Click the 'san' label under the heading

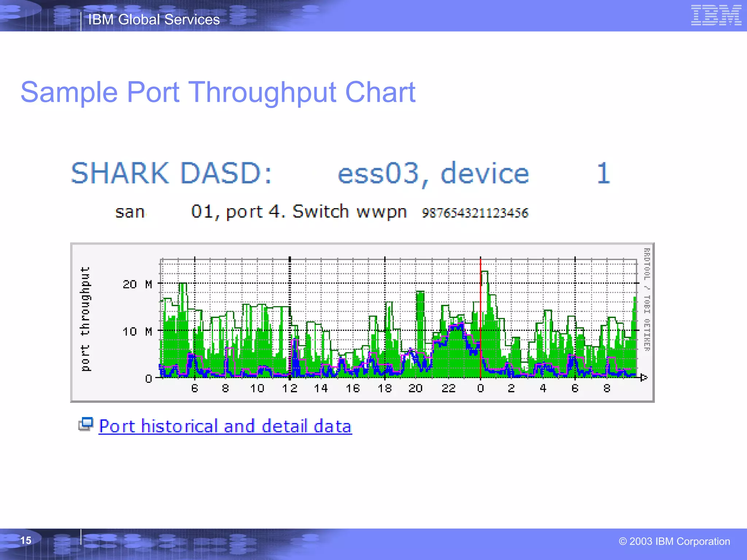[130, 212]
